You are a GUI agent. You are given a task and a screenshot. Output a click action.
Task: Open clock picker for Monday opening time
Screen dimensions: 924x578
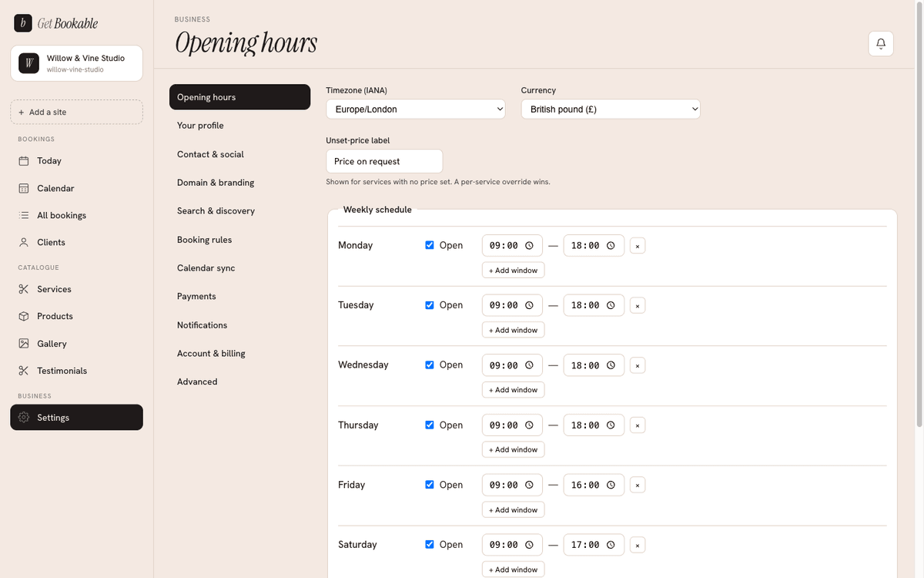(529, 246)
